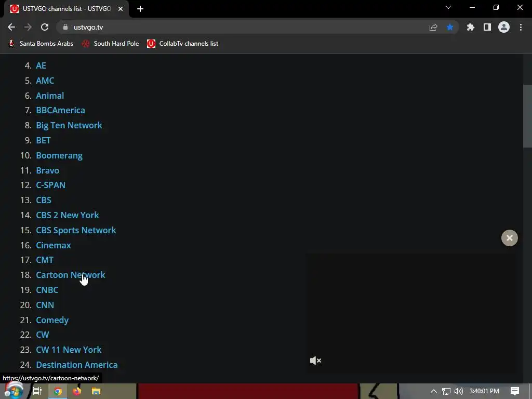Open the South Hard Pole bookmark
Image resolution: width=532 pixels, height=399 pixels.
pyautogui.click(x=110, y=44)
